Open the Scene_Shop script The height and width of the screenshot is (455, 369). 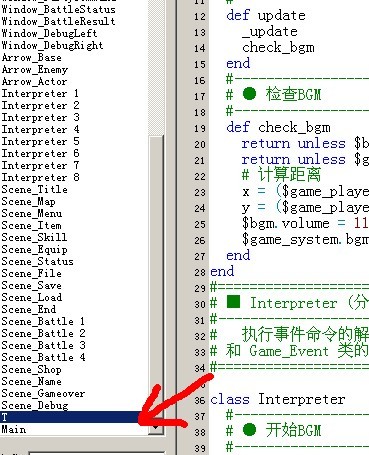pyautogui.click(x=31, y=369)
